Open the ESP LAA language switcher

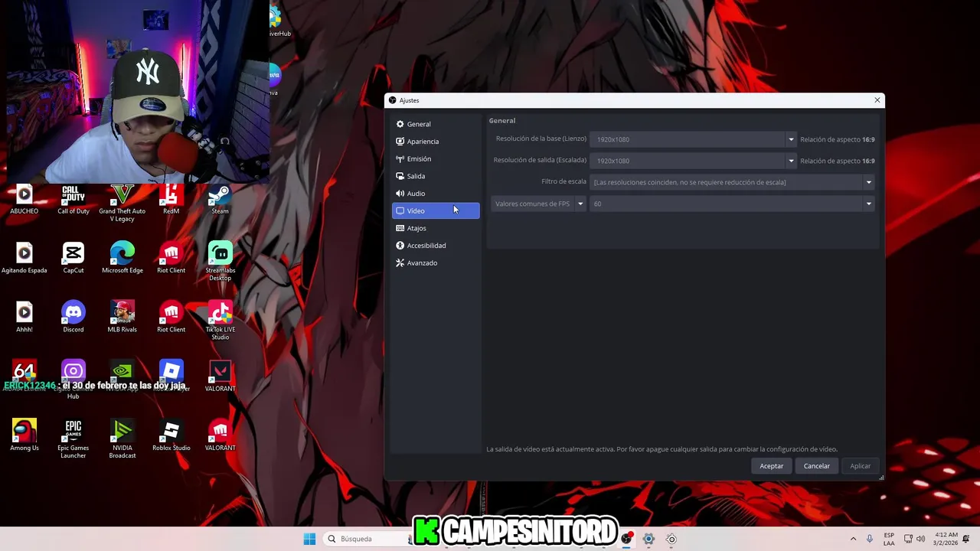coord(889,539)
